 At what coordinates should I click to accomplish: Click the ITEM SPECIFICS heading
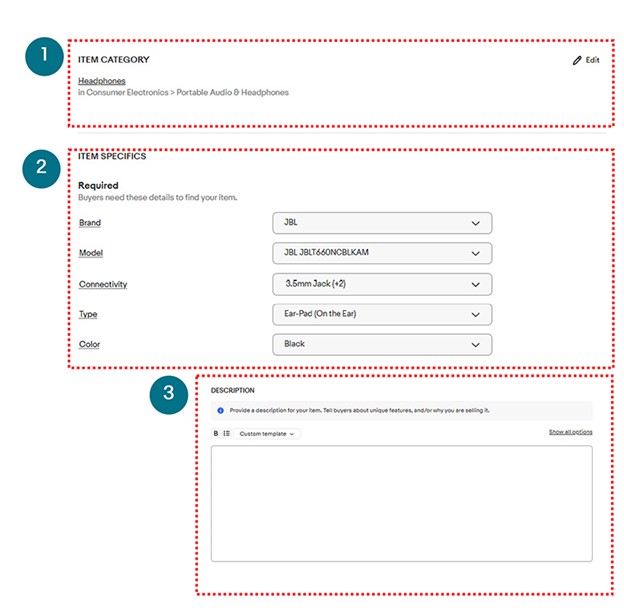pos(112,156)
